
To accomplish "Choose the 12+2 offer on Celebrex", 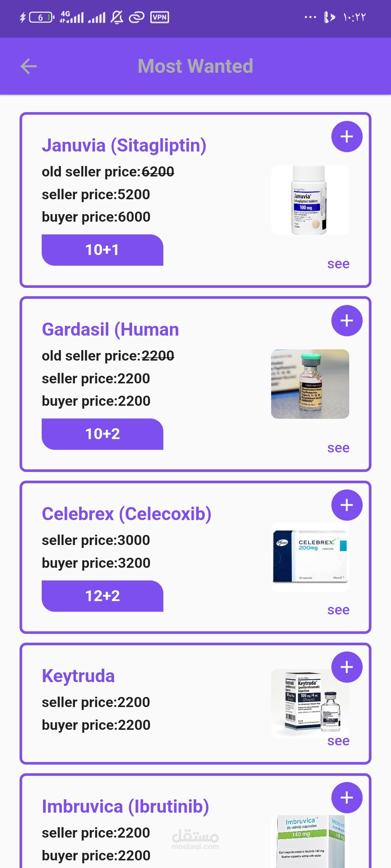I will [102, 596].
